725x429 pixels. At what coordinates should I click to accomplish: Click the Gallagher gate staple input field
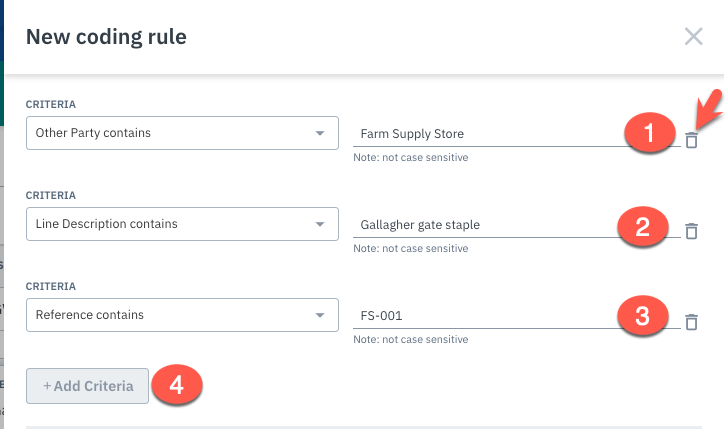tap(480, 225)
